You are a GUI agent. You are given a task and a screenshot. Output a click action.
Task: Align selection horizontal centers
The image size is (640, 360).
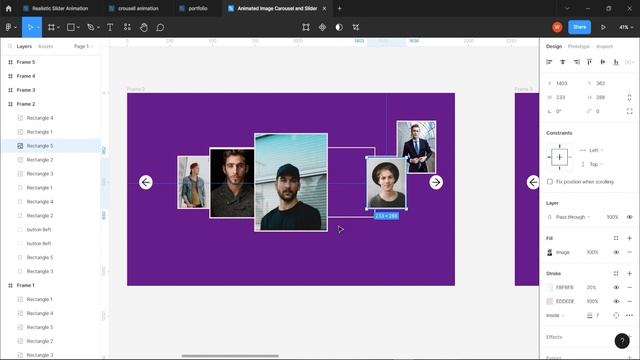(x=562, y=62)
